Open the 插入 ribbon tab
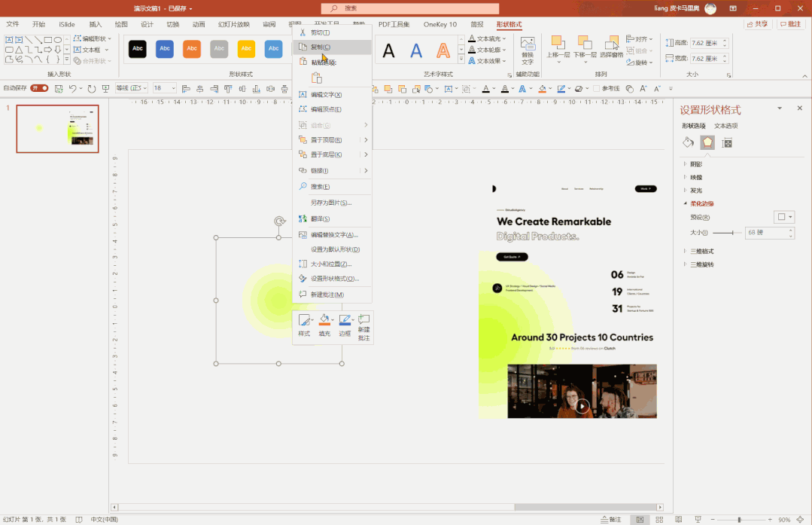This screenshot has width=812, height=525. (96, 24)
